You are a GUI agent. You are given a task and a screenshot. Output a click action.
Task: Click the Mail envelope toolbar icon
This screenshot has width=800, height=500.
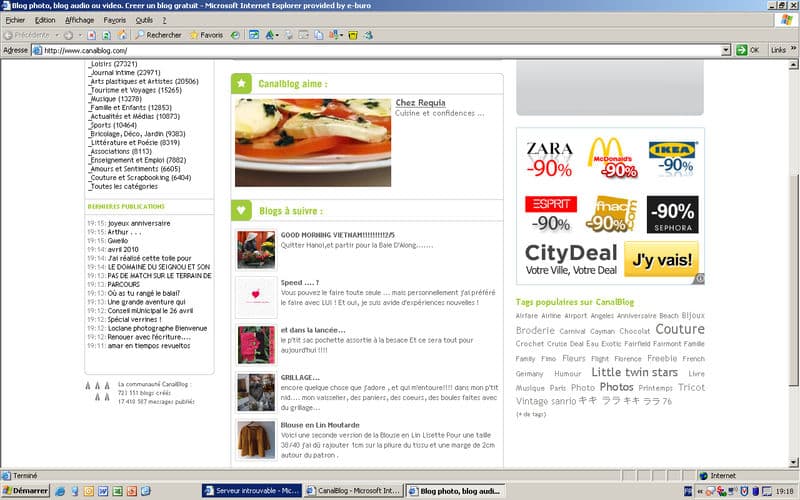pyautogui.click(x=304, y=35)
